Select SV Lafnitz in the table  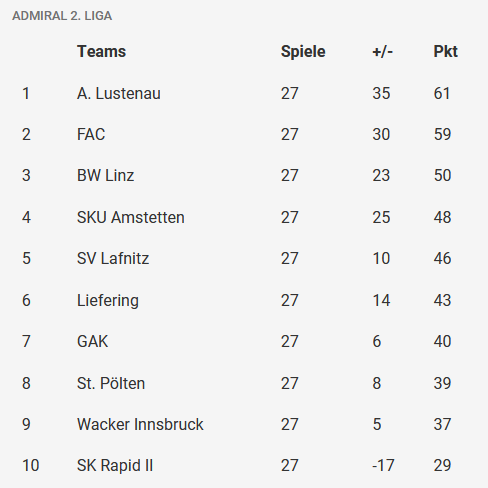tap(113, 259)
